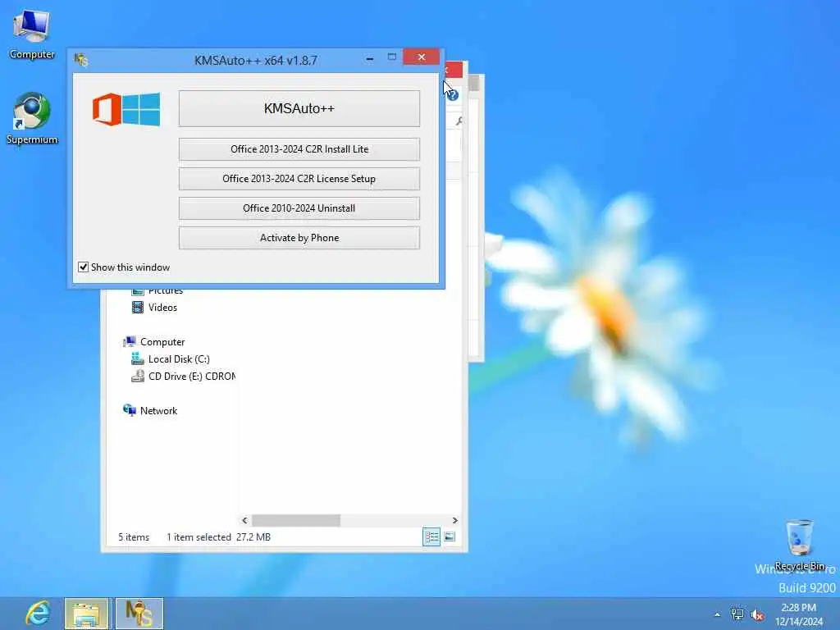Click Explorer horizontal scrollbar right arrow
This screenshot has width=840, height=630.
454,520
